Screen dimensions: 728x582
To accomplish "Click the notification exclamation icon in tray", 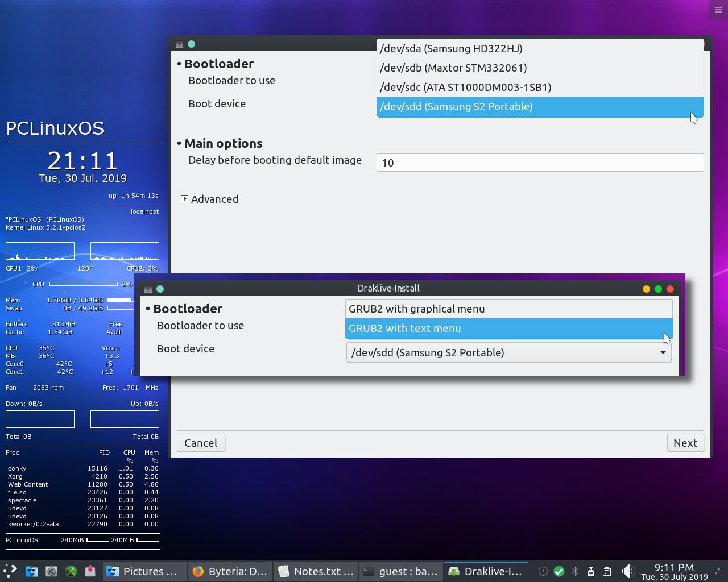I will pos(543,571).
